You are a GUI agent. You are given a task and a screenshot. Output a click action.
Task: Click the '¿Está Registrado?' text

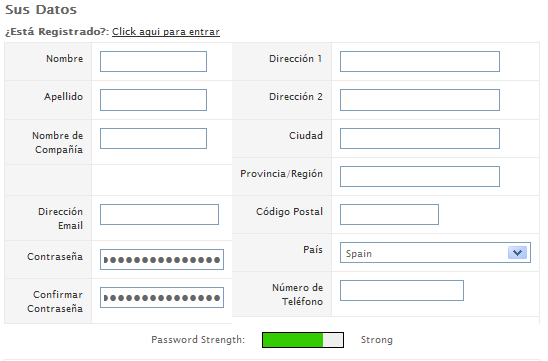(57, 31)
